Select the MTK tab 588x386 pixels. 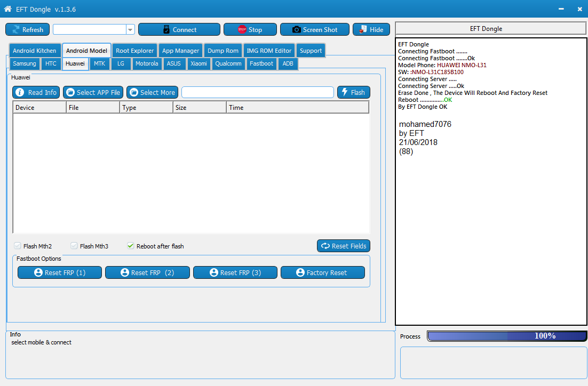(99, 63)
